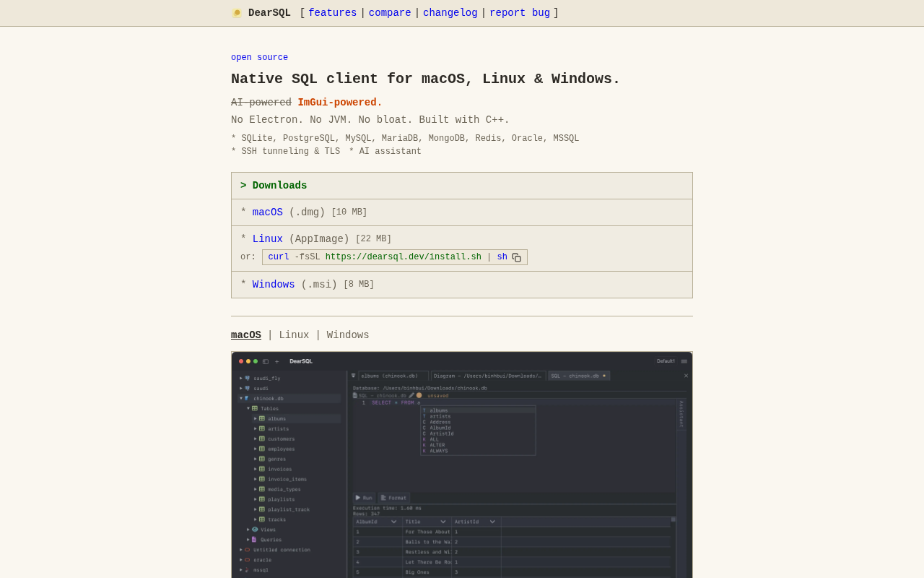Viewport: 924px width, 578px height.
Task: Toggle the sidebar icon in app title bar
Action: point(266,361)
